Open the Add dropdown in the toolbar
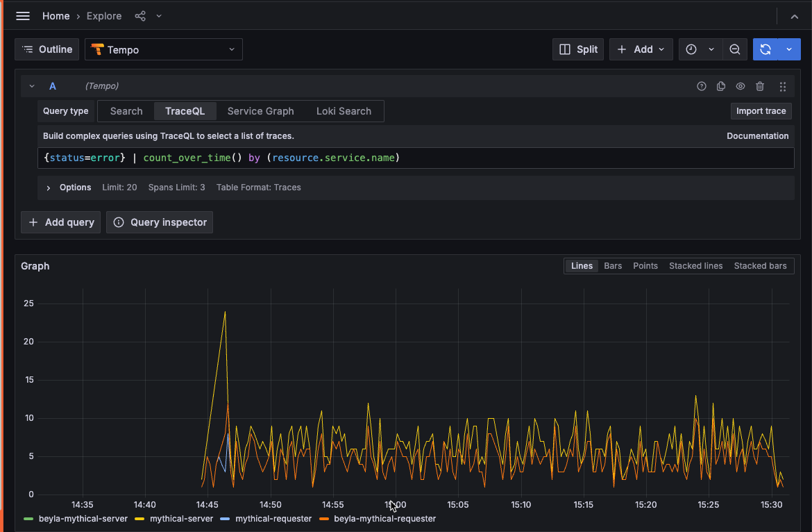 (x=641, y=49)
